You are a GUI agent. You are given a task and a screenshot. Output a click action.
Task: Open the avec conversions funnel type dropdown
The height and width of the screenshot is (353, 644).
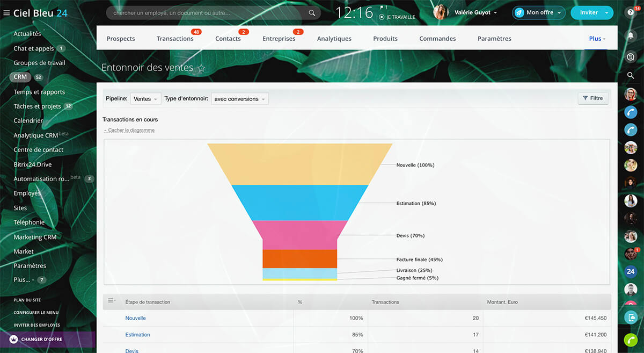(x=239, y=99)
